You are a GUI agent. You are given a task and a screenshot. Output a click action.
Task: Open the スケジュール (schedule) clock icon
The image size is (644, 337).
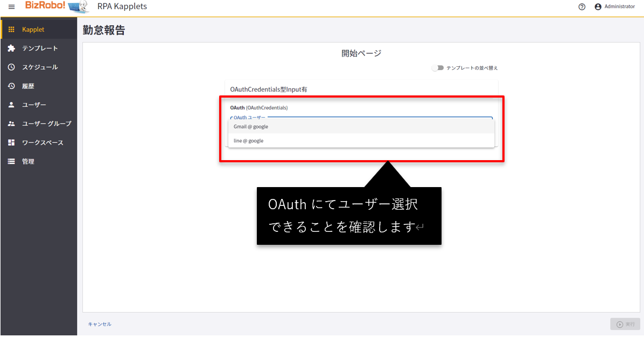pyautogui.click(x=11, y=67)
